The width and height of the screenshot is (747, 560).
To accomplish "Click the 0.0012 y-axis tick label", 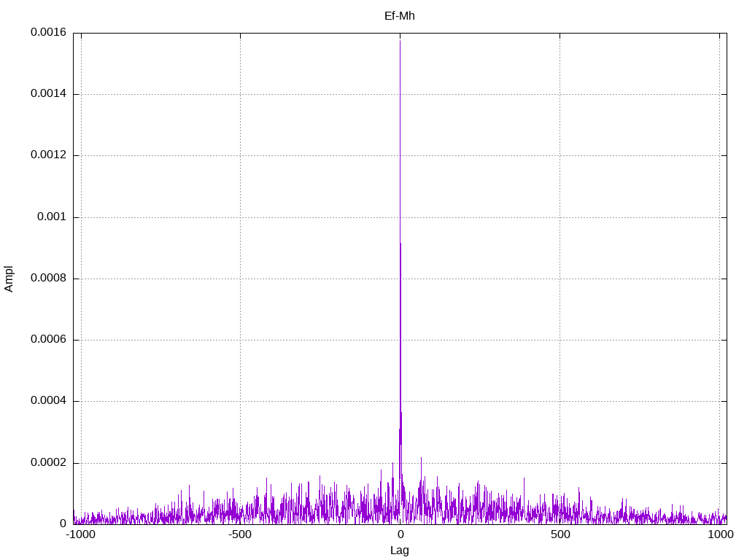I will 49,155.
